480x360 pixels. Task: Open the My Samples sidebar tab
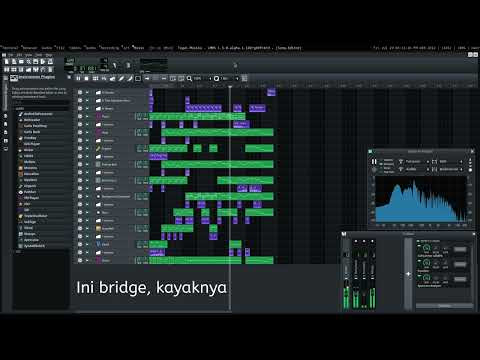point(6,124)
